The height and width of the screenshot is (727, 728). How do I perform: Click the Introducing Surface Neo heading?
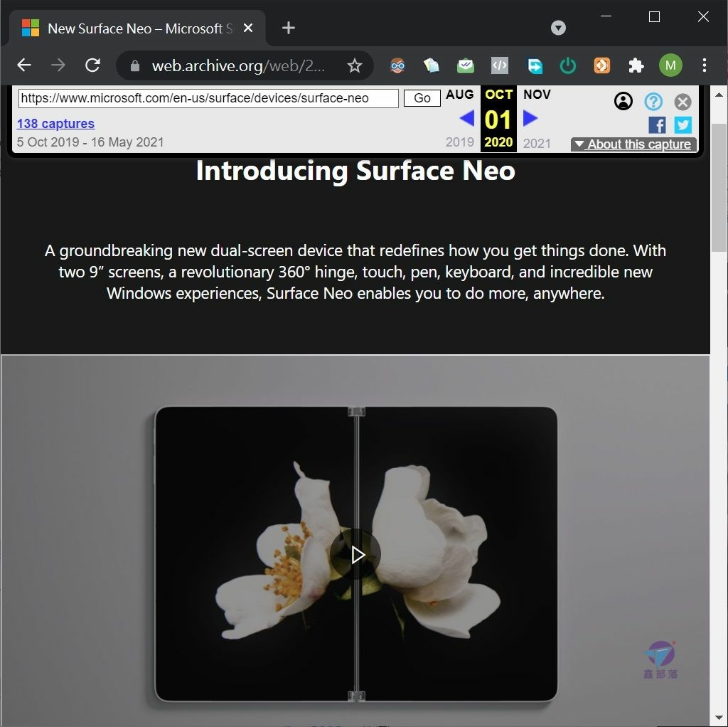click(355, 171)
